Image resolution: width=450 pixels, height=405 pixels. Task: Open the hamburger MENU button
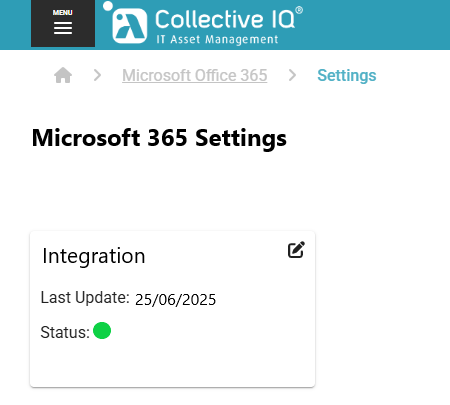(63, 23)
